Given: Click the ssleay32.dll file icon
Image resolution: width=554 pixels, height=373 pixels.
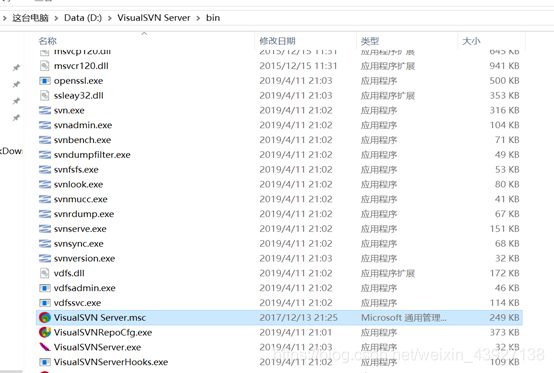Looking at the screenshot, I should tap(45, 95).
